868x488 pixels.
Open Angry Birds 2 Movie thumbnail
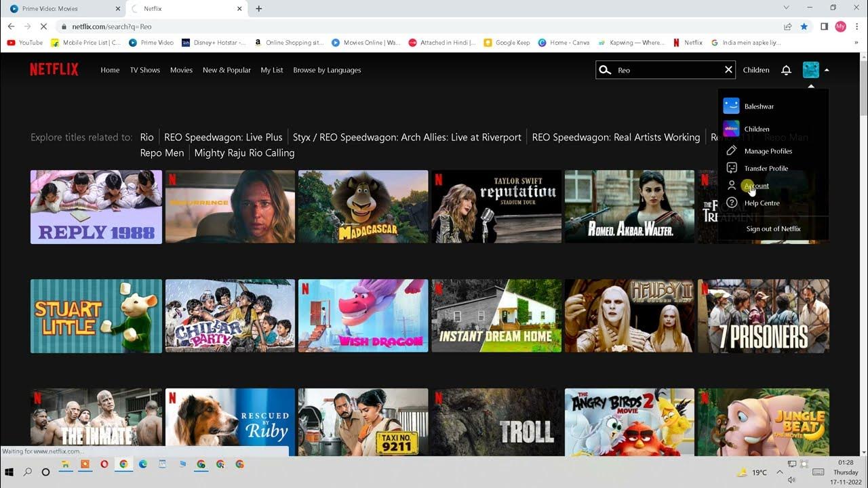coord(629,422)
